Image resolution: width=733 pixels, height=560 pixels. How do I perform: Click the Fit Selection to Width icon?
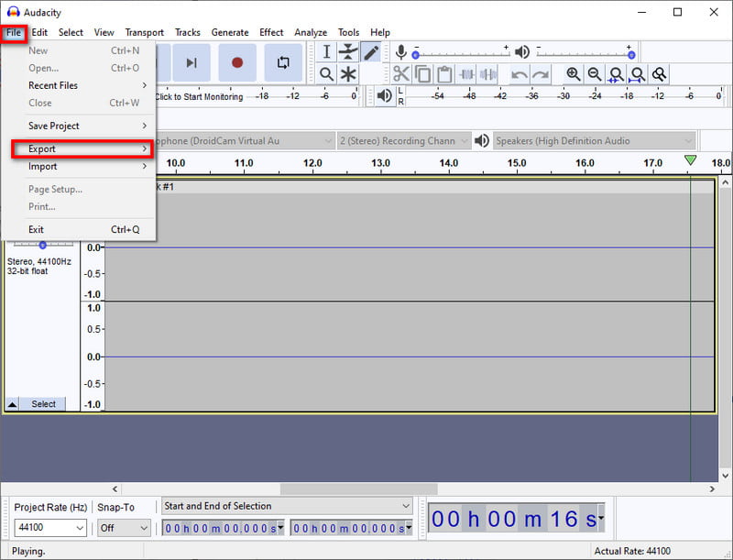click(616, 74)
